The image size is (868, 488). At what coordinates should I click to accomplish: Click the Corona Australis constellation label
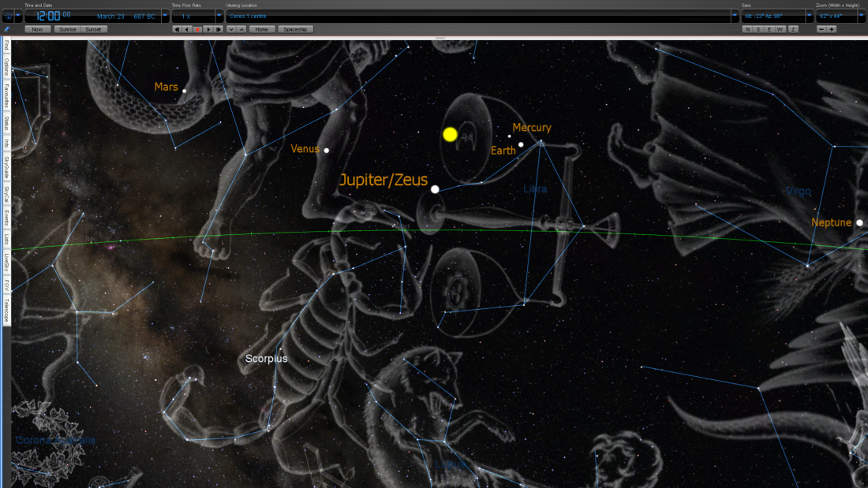(x=55, y=441)
